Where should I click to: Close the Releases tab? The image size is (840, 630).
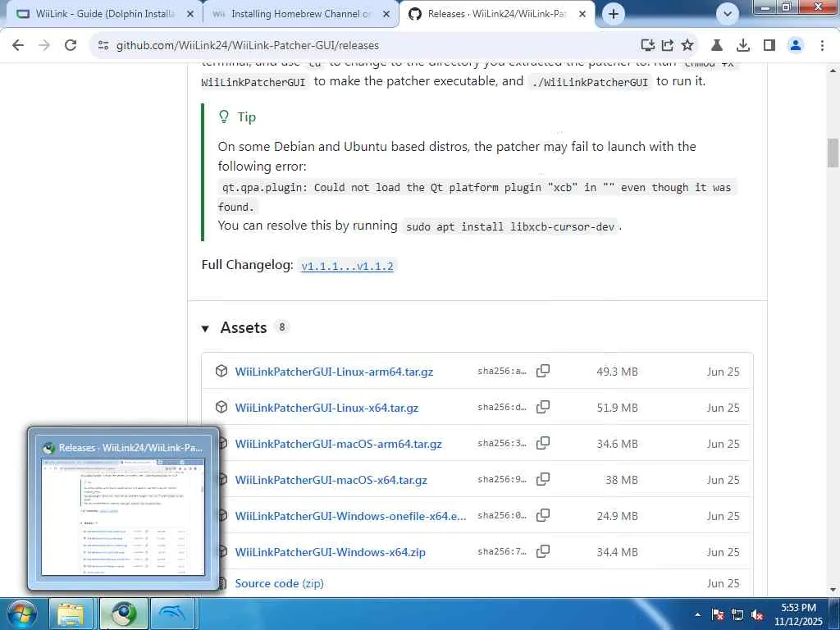coord(582,14)
